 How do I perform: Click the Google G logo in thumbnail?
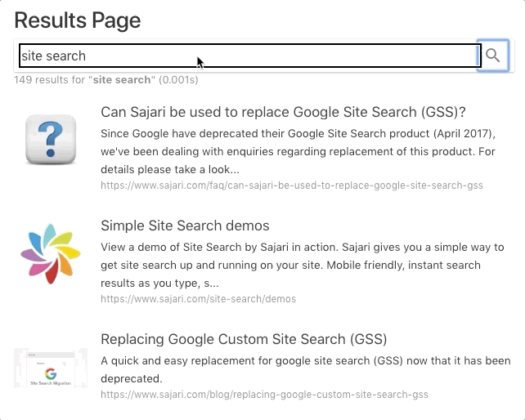tap(51, 373)
